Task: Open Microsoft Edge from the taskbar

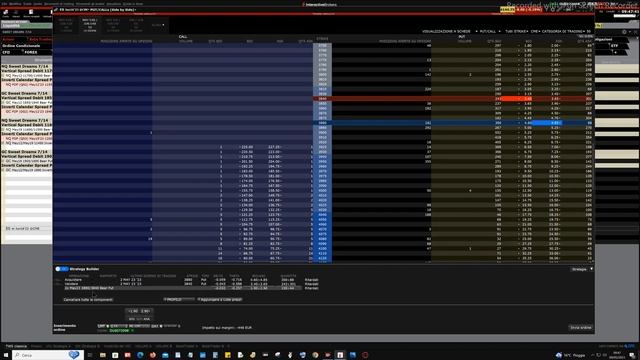Action: pos(140,355)
